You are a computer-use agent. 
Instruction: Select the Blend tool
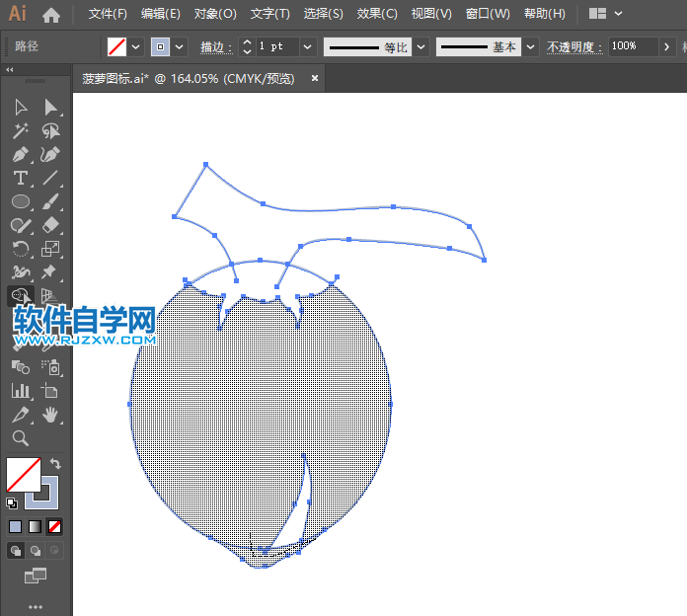21,367
